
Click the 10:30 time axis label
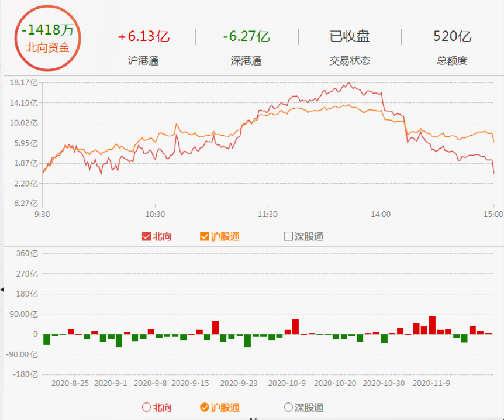tap(155, 214)
